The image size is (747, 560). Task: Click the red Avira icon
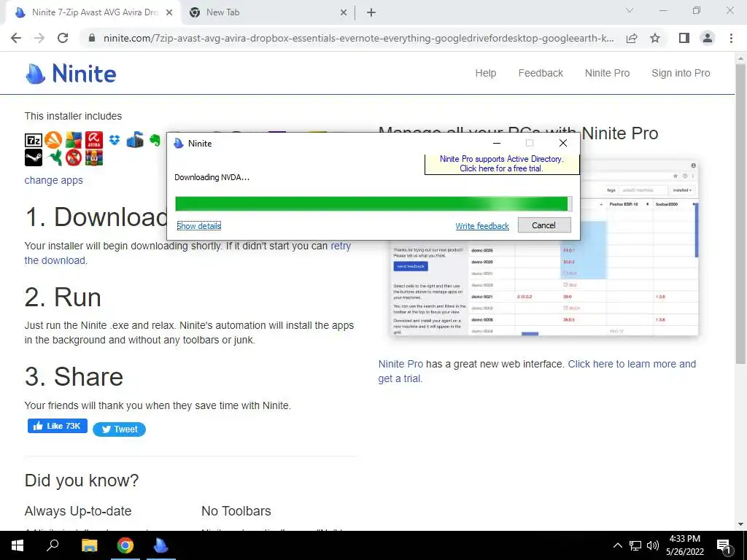tap(94, 140)
